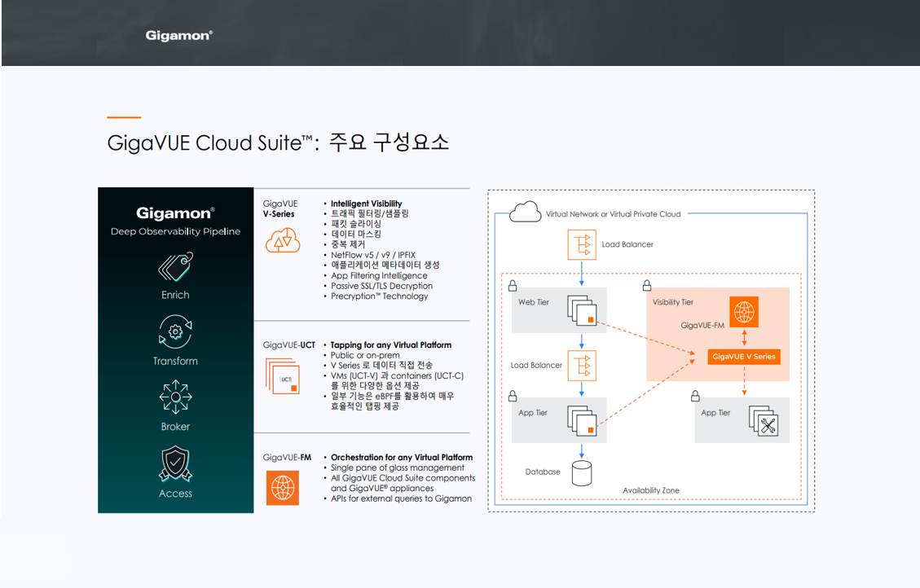Click the "Availability Zone" label
Screen dimensions: 920x588
point(651,490)
